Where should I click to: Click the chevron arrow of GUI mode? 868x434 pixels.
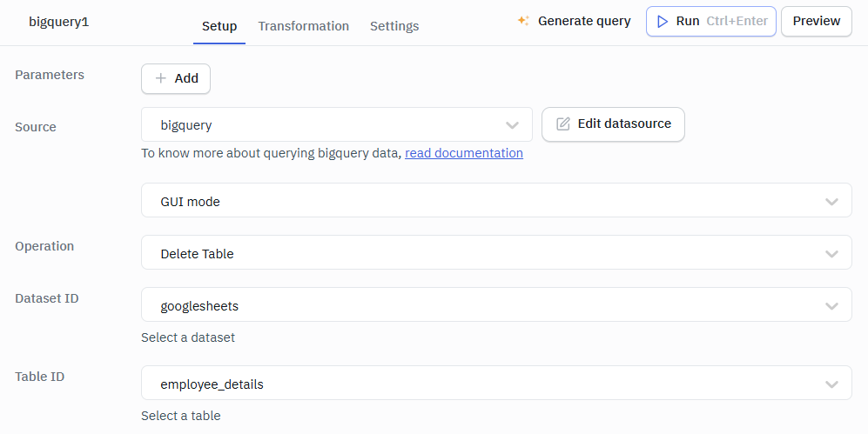pos(831,202)
